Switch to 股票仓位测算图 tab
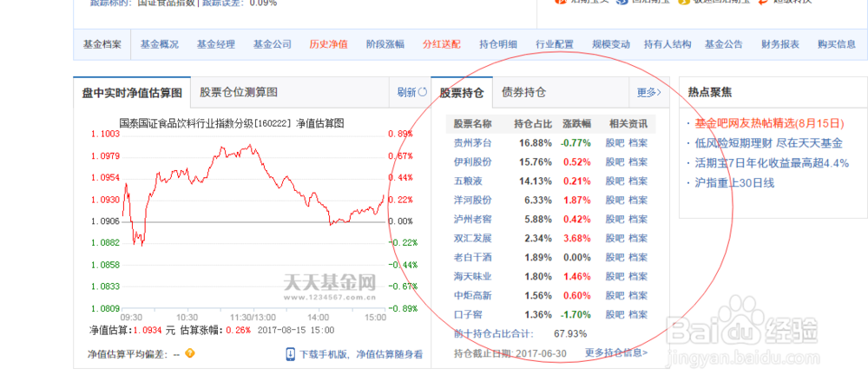Screen dimensions: 868x388 coord(239,92)
